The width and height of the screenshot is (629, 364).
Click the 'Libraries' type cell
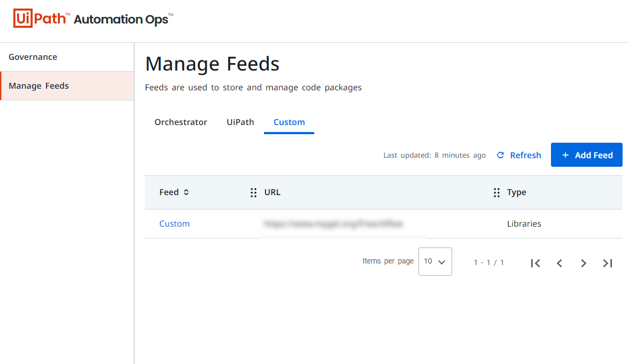(524, 223)
